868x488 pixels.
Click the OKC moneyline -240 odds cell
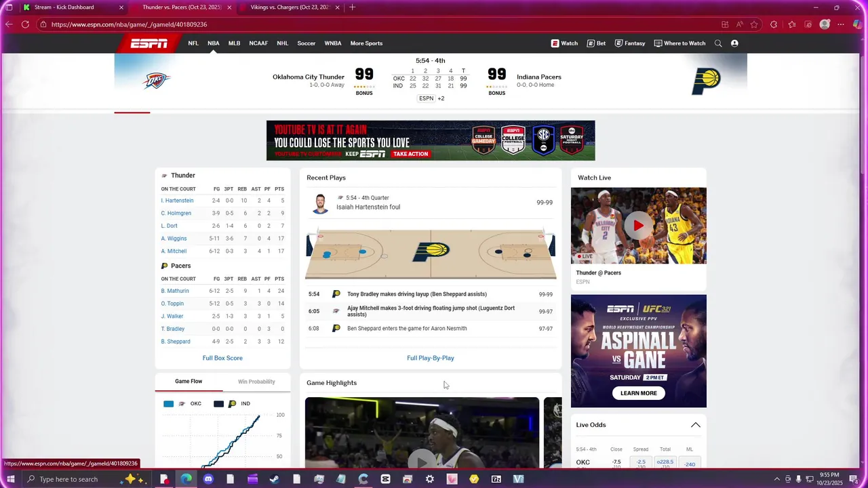pos(690,464)
